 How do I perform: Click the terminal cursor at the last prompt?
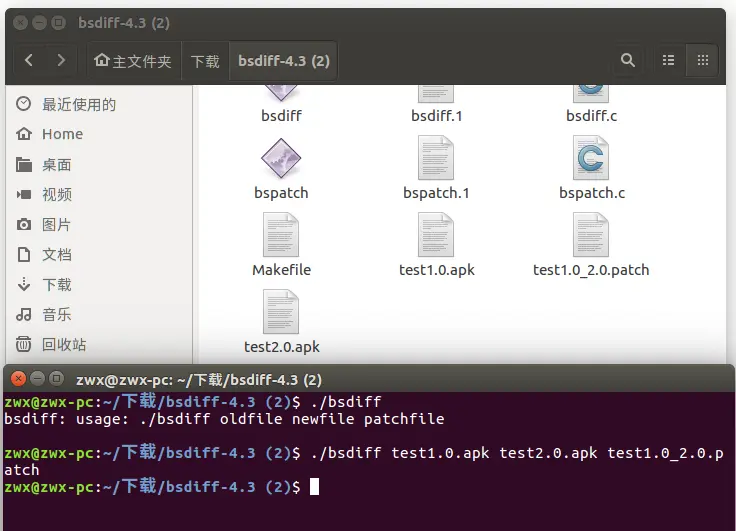pos(314,486)
